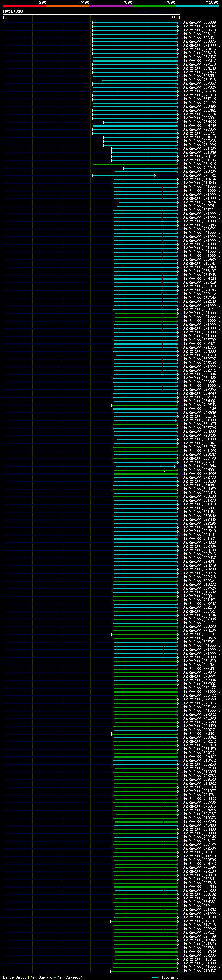Select hit label UniRef100_C1DZ64
The image size is (222, 980).
[x=199, y=179]
